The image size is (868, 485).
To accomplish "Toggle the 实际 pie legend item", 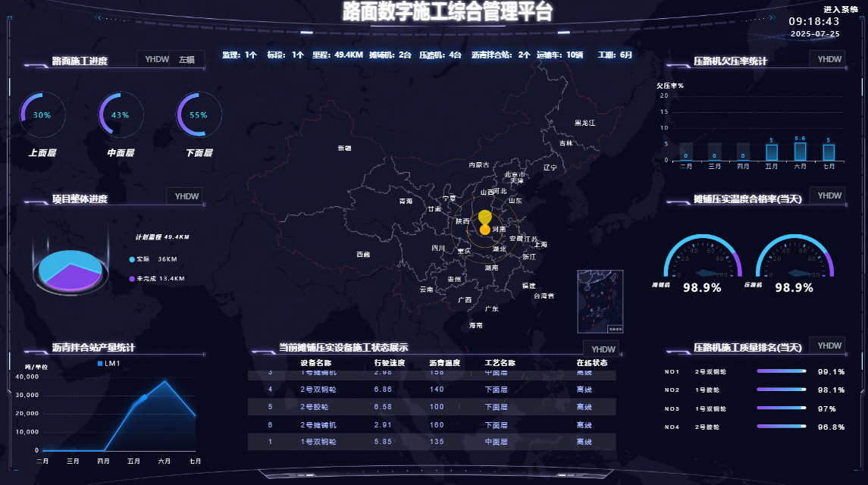I will (153, 259).
